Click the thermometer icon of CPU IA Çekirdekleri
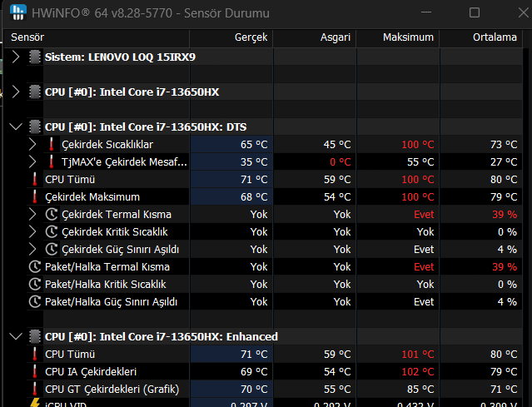 coord(35,372)
